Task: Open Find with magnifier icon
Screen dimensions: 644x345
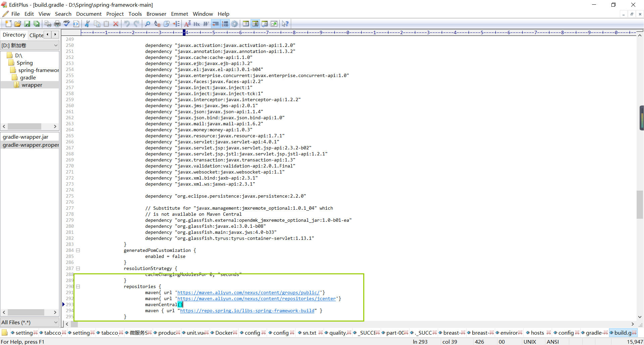Action: point(148,24)
